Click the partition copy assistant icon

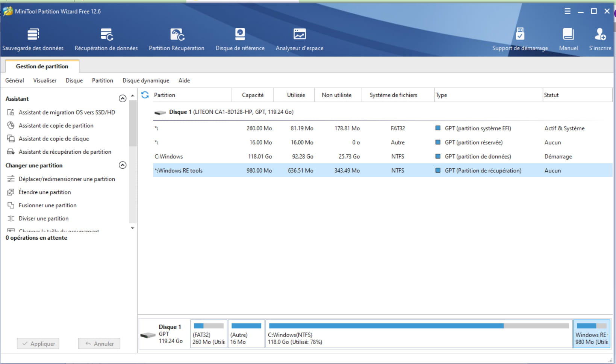click(11, 125)
